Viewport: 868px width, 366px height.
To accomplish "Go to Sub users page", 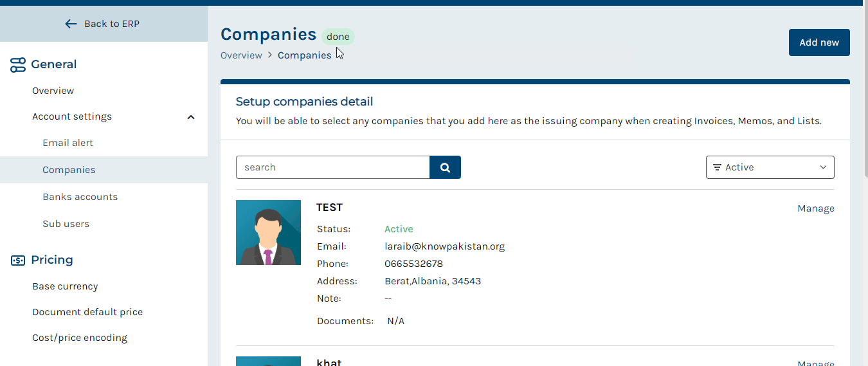I will click(x=66, y=224).
